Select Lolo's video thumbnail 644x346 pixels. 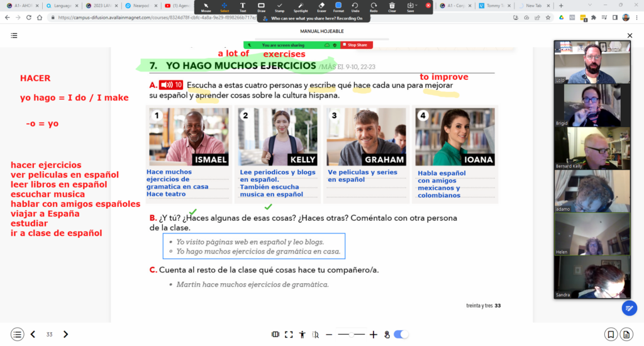(592, 62)
